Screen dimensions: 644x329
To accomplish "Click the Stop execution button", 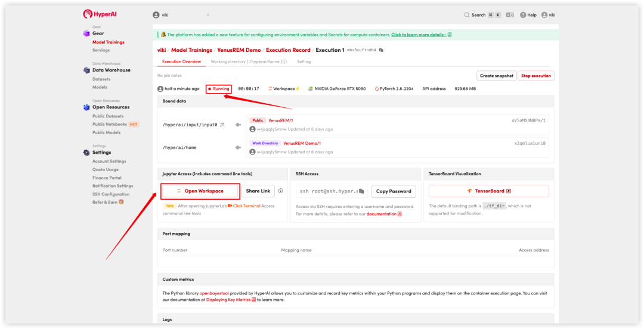I will tap(536, 76).
